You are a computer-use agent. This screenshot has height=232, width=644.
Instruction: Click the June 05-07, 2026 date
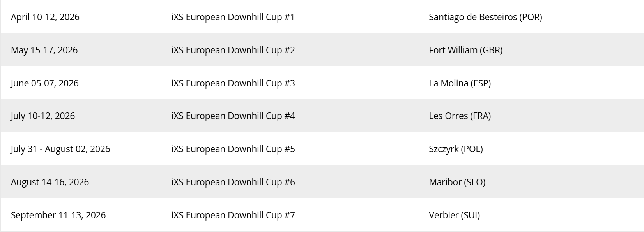click(x=45, y=83)
